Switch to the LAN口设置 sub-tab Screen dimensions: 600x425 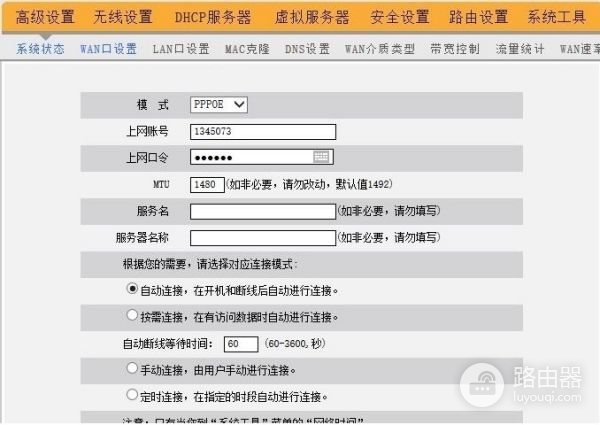[181, 49]
